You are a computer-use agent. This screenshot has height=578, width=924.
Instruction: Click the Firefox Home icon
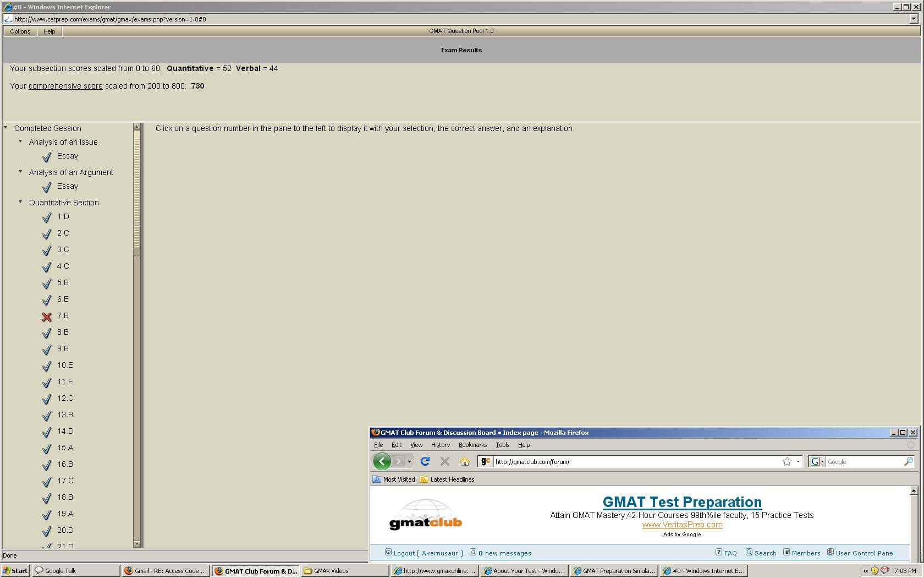tap(465, 461)
